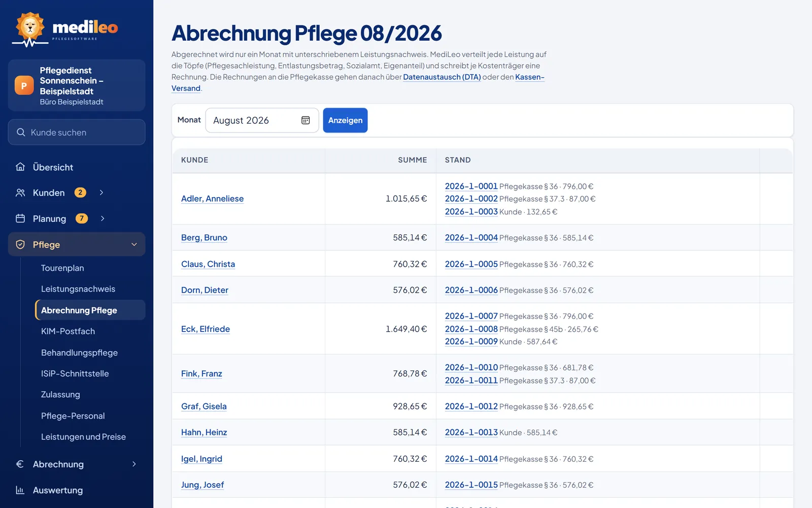Image resolution: width=812 pixels, height=508 pixels.
Task: Open Pflege-Personal in the sidebar
Action: (73, 416)
